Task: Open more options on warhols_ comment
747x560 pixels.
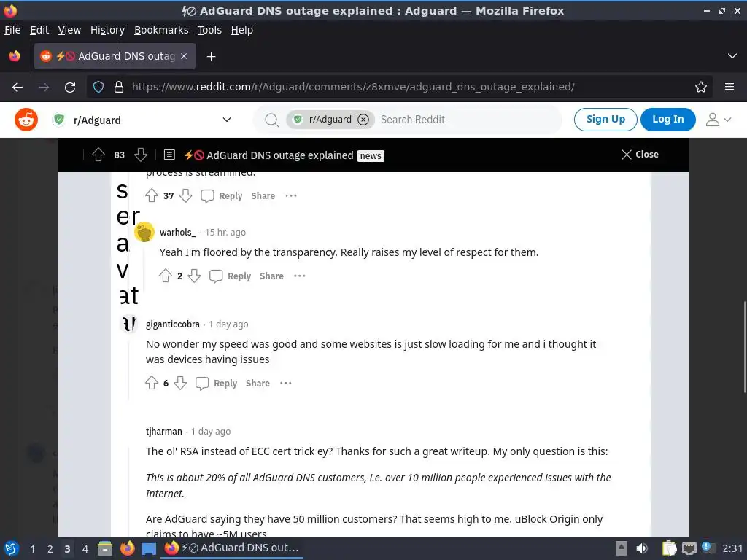Action: [x=299, y=276]
